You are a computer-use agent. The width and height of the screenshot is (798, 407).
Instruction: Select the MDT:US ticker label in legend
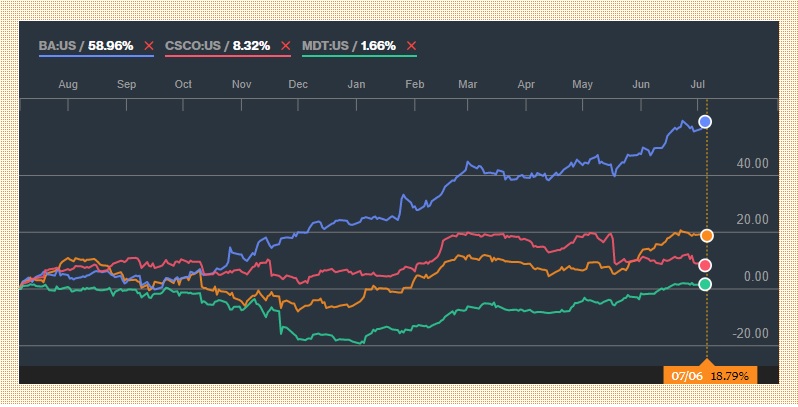pos(326,46)
